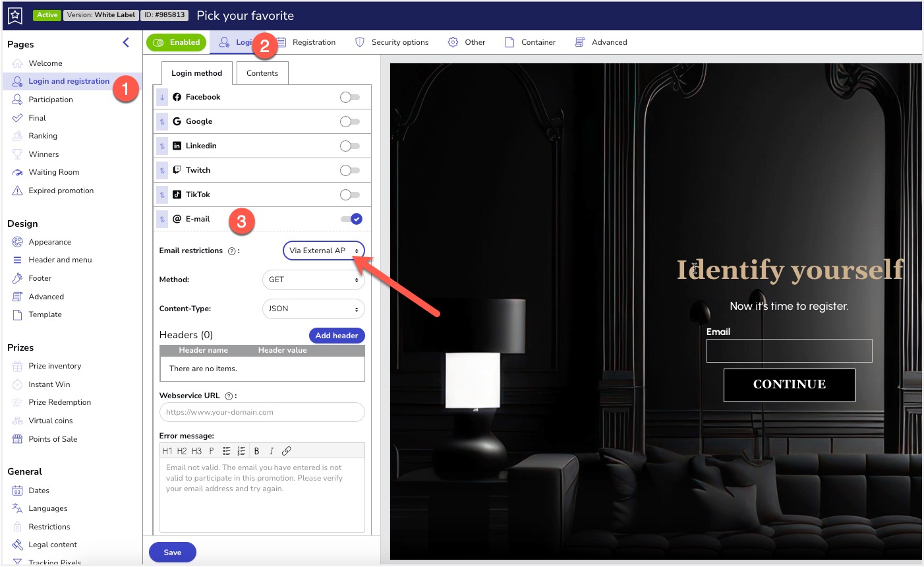Click the help icon beside Email restrictions

tap(232, 251)
